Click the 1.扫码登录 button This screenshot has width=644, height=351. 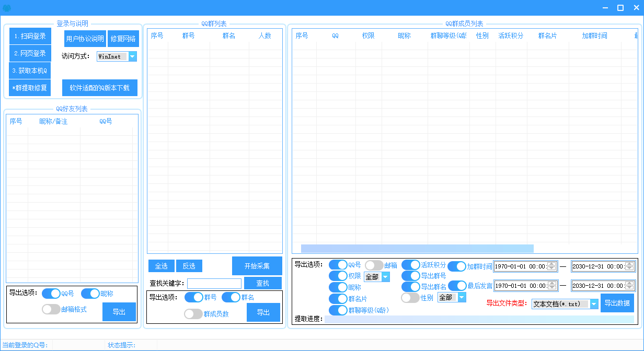(30, 37)
